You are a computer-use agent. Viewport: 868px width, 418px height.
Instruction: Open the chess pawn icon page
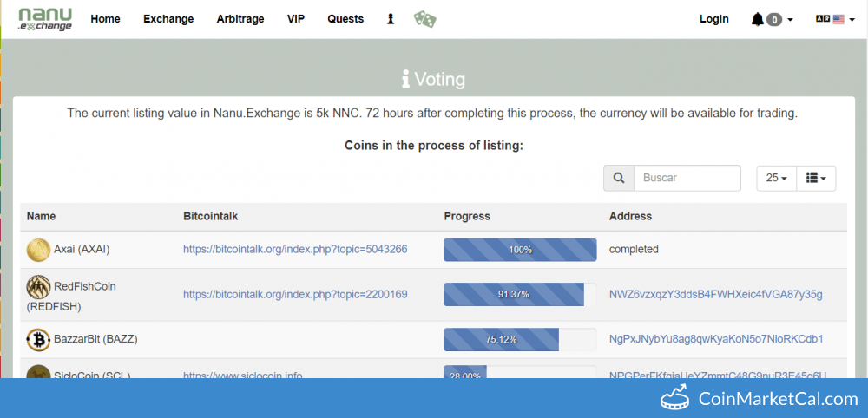coord(391,19)
